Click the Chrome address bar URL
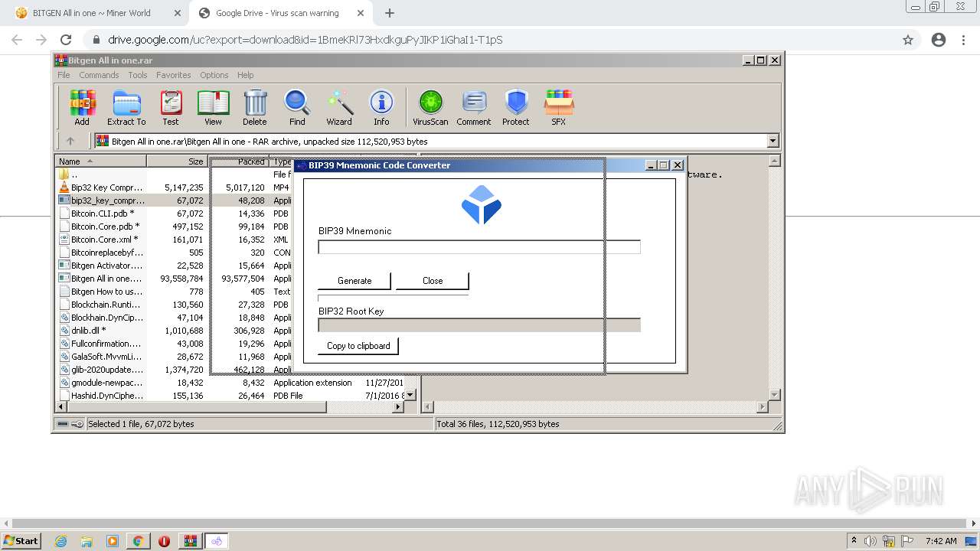Screen dimensions: 980x551 point(305,40)
